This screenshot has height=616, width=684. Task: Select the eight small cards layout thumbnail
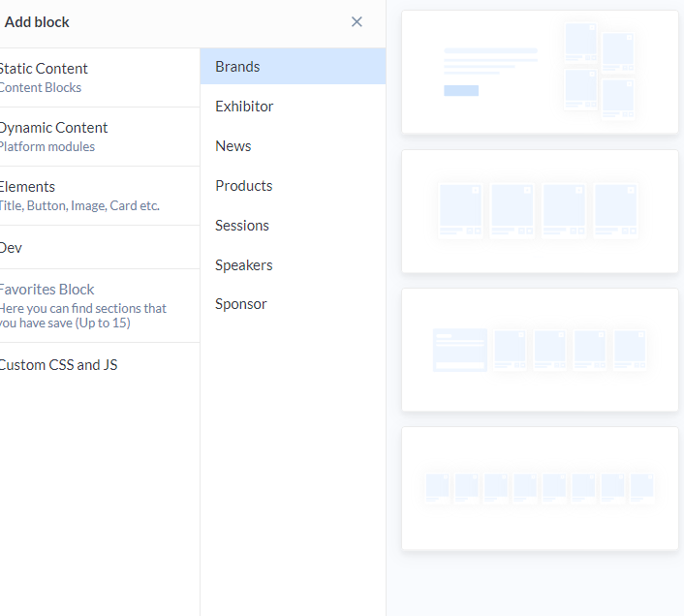pyautogui.click(x=540, y=488)
